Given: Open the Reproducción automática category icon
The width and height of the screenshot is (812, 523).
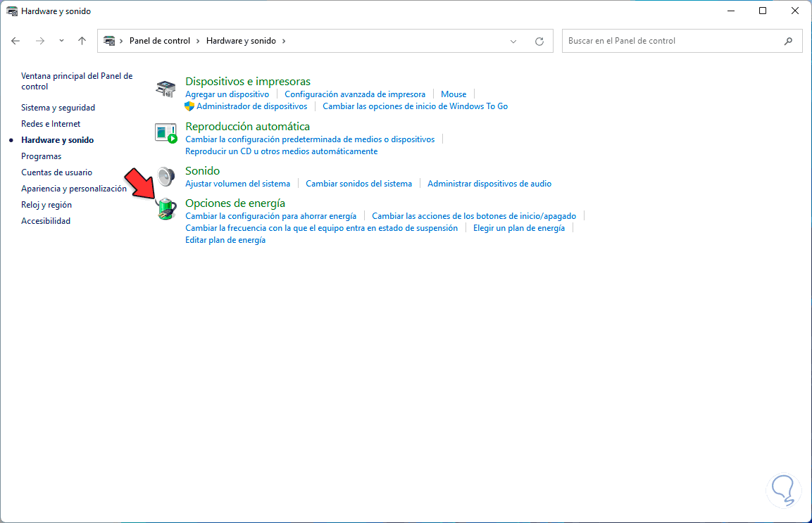Looking at the screenshot, I should pyautogui.click(x=165, y=133).
